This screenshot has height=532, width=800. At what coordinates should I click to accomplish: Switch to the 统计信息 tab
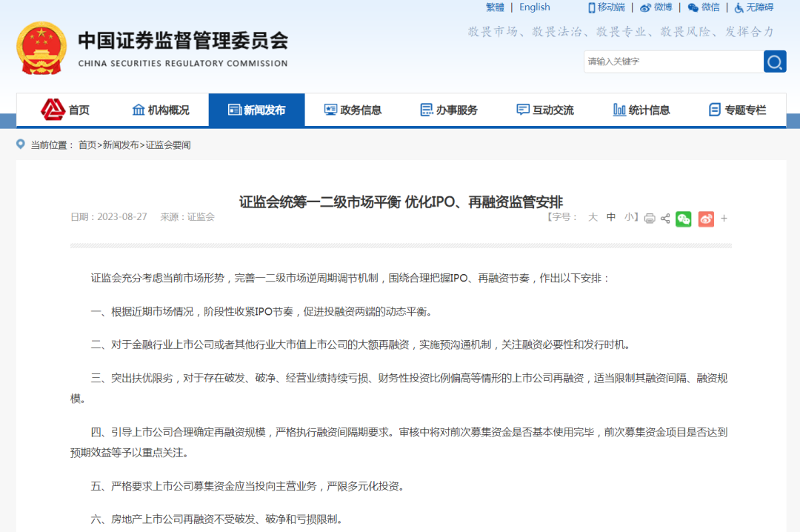tap(641, 110)
